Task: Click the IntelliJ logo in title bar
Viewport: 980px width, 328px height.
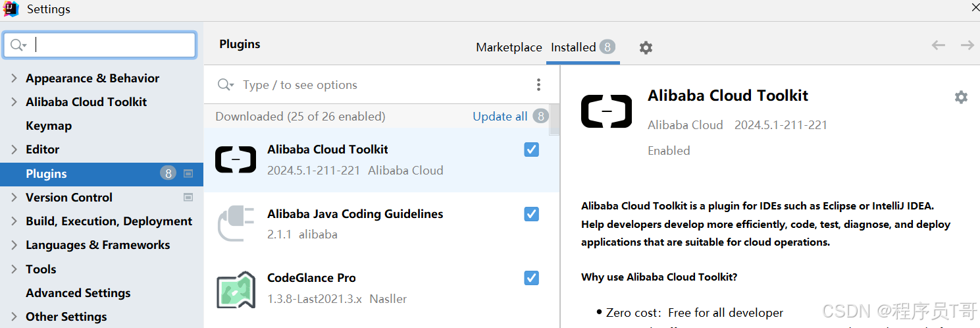Action: pyautogui.click(x=11, y=9)
